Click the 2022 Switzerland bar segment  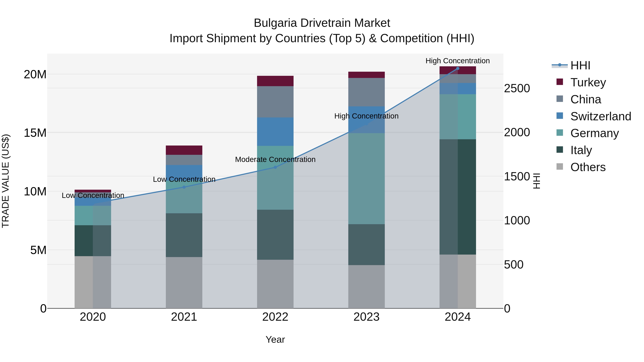click(x=275, y=132)
